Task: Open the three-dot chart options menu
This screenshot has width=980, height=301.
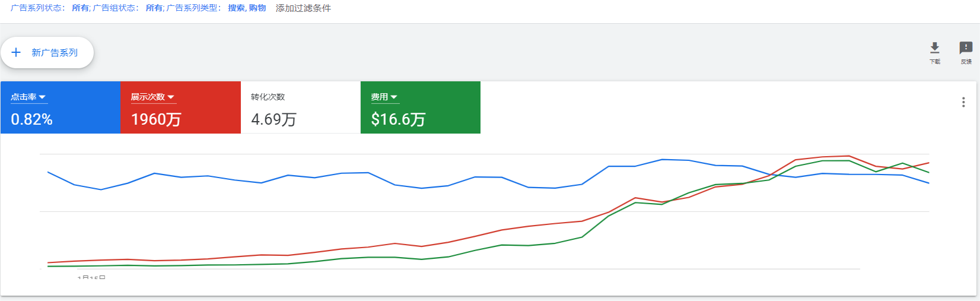Action: pyautogui.click(x=963, y=102)
